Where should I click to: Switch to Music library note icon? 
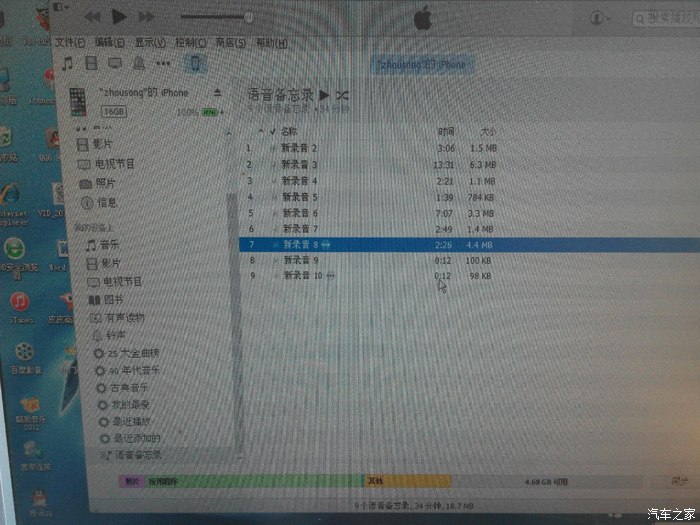(x=67, y=63)
